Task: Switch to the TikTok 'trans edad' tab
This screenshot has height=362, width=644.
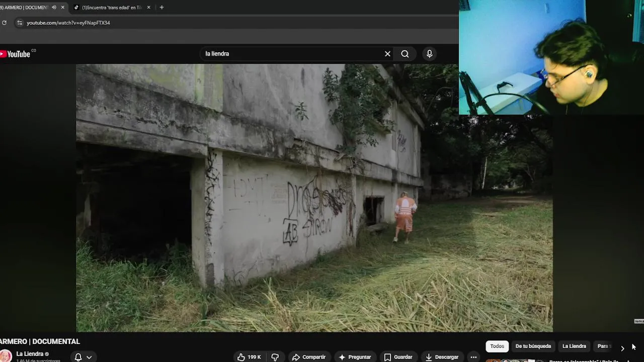Action: coord(111,8)
